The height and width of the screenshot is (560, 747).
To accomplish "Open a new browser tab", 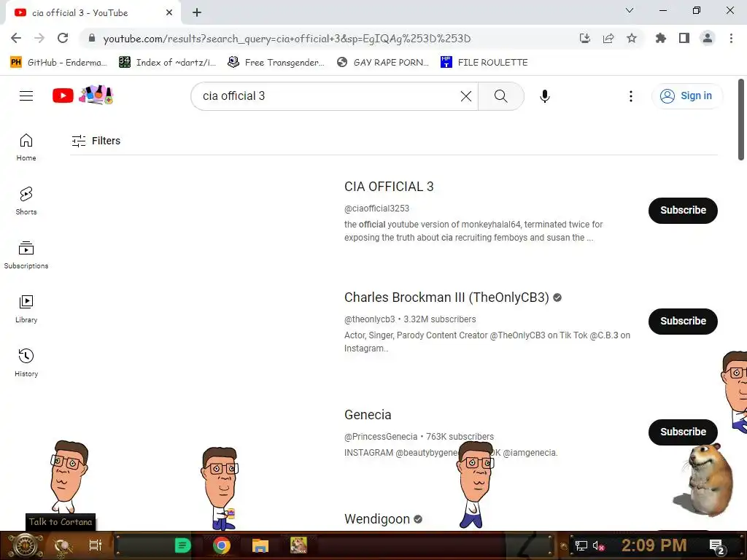I will pyautogui.click(x=197, y=13).
